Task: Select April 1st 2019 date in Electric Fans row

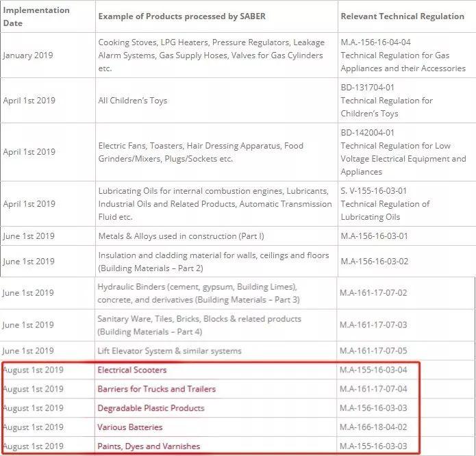Action: pyautogui.click(x=29, y=152)
